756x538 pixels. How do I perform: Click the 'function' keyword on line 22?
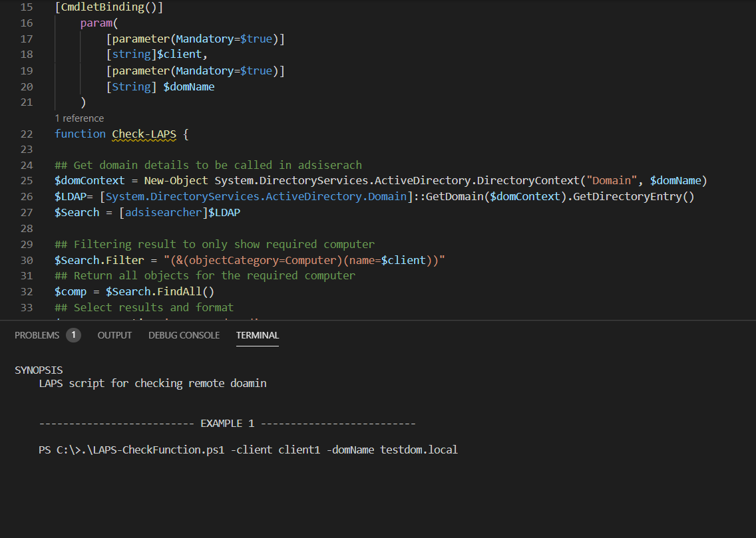click(80, 134)
